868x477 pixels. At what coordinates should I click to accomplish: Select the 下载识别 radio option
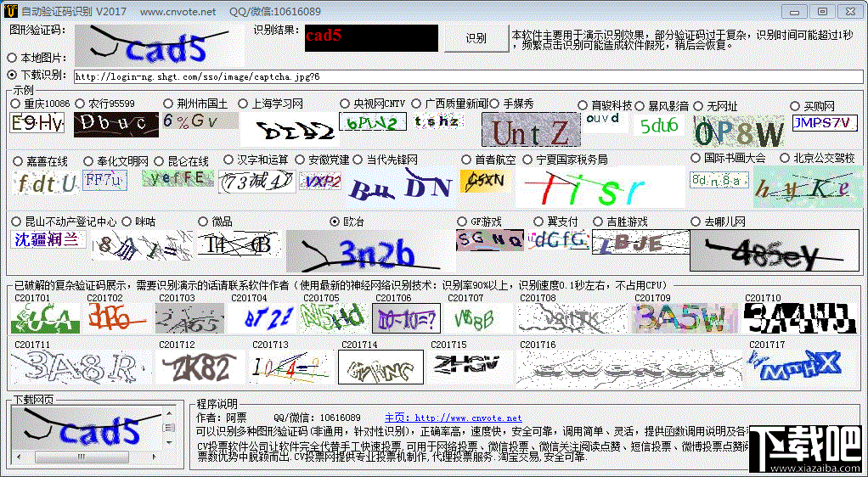point(12,74)
